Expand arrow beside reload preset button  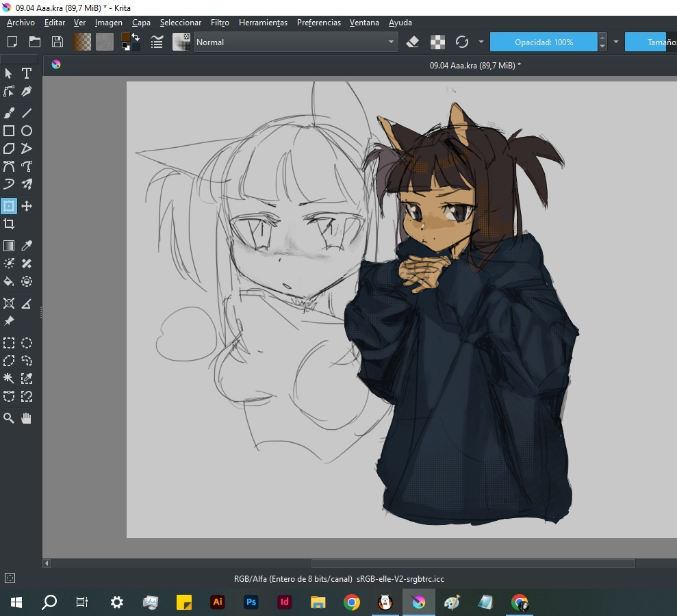click(x=481, y=42)
